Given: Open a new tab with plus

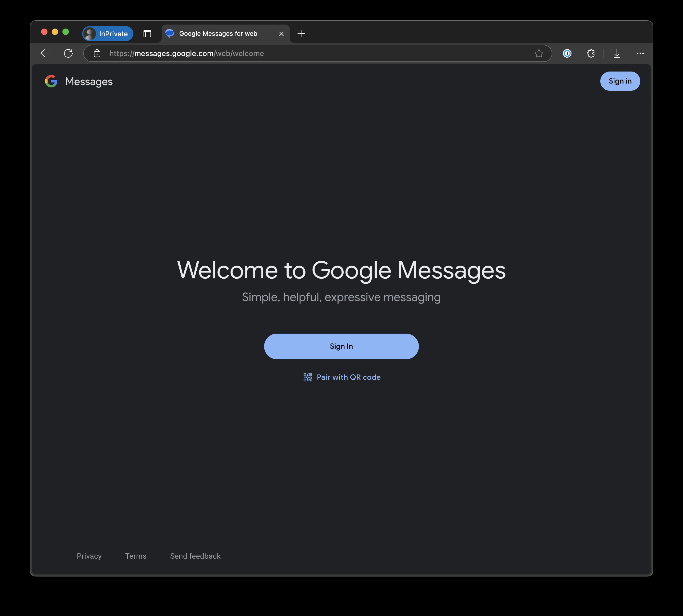Looking at the screenshot, I should (301, 34).
